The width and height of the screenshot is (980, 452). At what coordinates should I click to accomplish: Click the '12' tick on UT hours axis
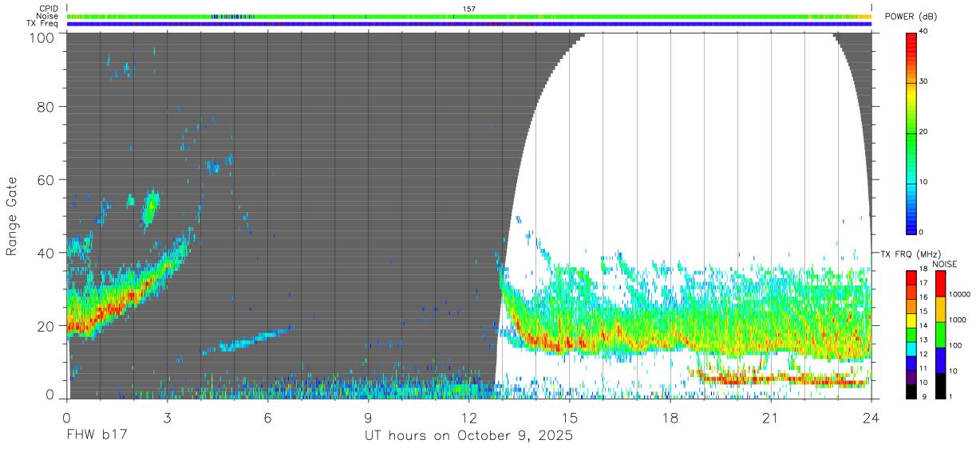click(x=468, y=418)
